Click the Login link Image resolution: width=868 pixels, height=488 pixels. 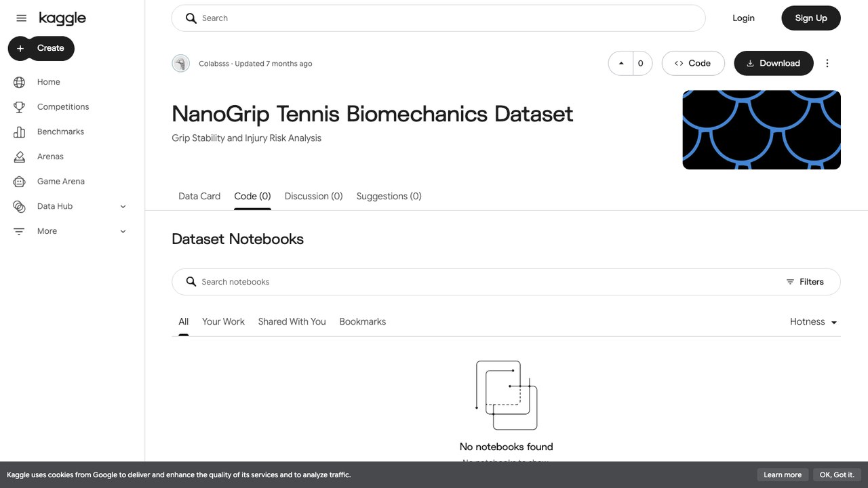[743, 18]
